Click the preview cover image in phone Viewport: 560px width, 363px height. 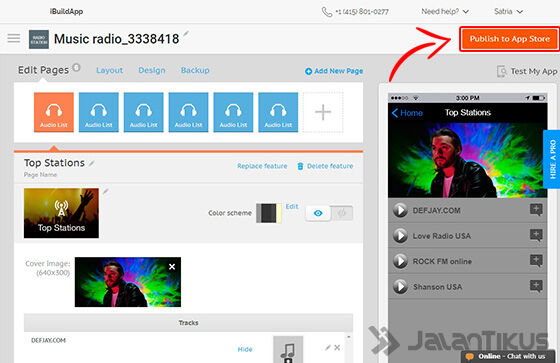(x=468, y=160)
